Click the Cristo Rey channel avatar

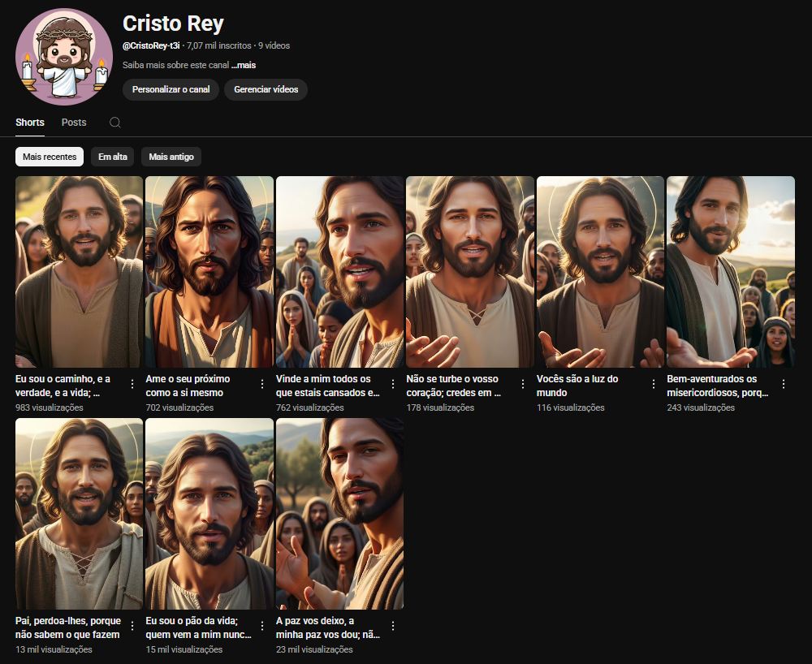64,56
